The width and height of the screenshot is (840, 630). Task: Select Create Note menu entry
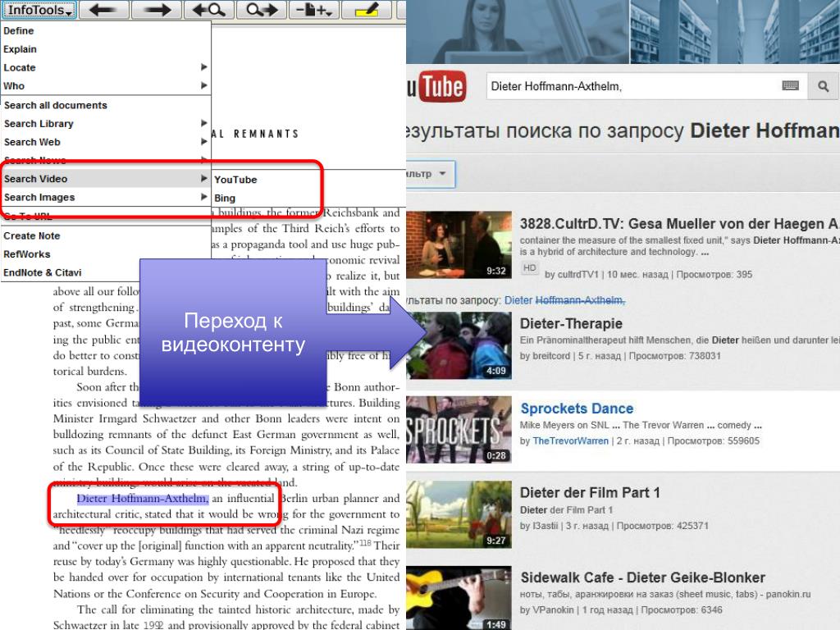pos(32,235)
